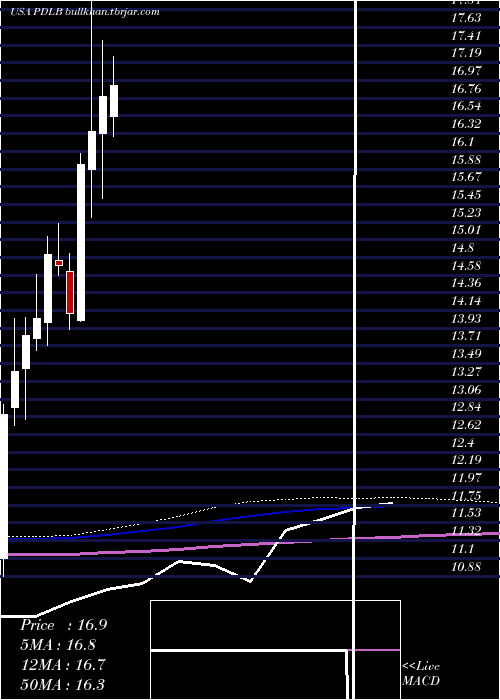The width and height of the screenshot is (500, 700).
Task: Click the 12.4 price axis label
Action: [x=462, y=443]
